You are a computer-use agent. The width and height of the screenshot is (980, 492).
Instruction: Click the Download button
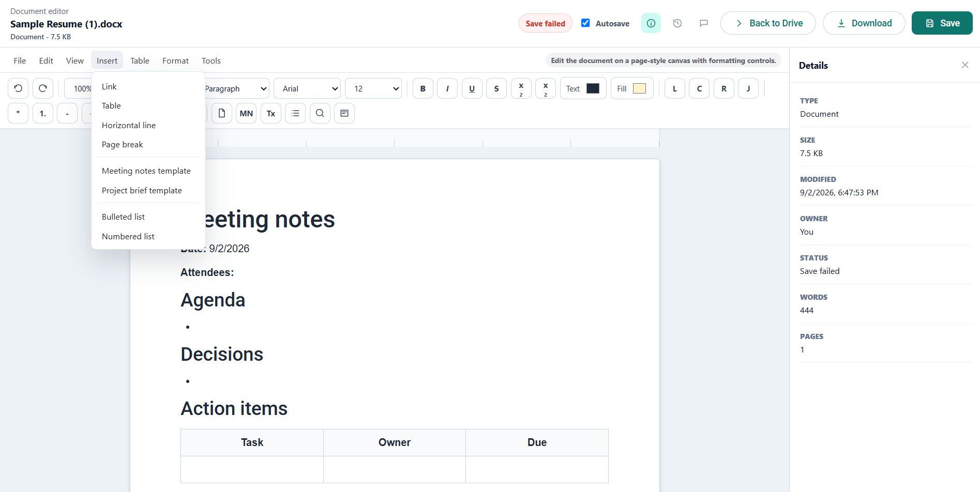(x=864, y=23)
